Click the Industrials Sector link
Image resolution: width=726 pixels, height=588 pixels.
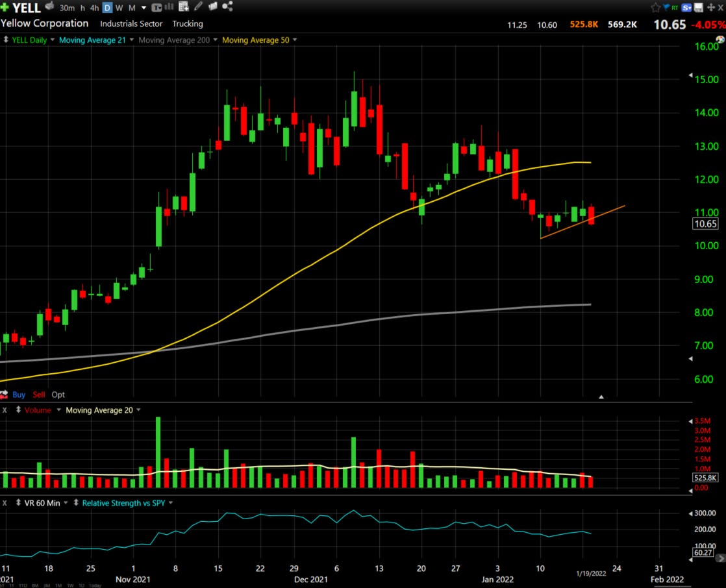pos(131,23)
